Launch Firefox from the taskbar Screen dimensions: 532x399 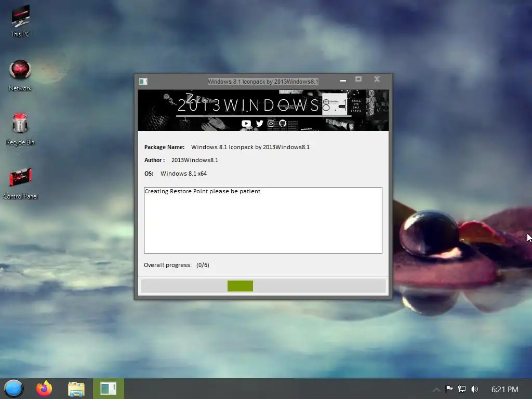tap(44, 389)
